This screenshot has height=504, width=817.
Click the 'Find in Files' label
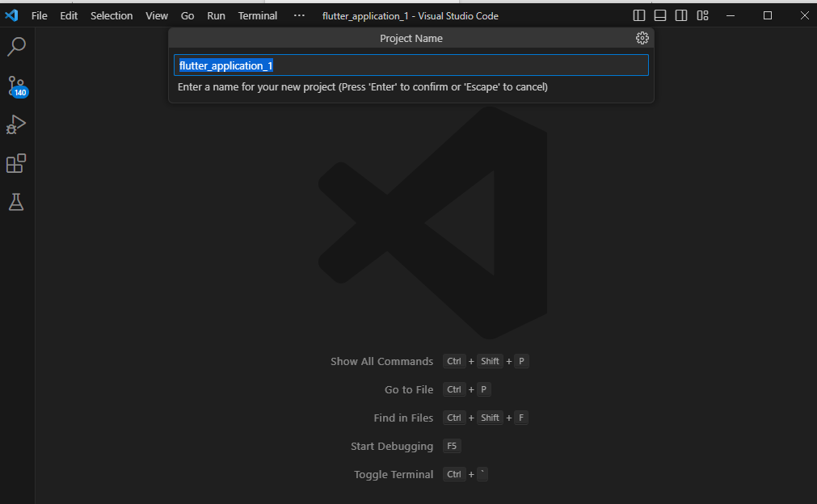[403, 418]
